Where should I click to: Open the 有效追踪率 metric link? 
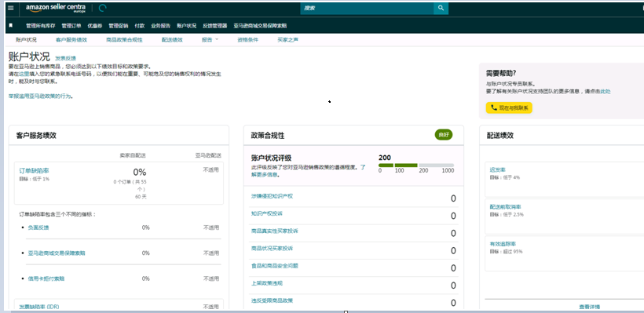pyautogui.click(x=503, y=244)
